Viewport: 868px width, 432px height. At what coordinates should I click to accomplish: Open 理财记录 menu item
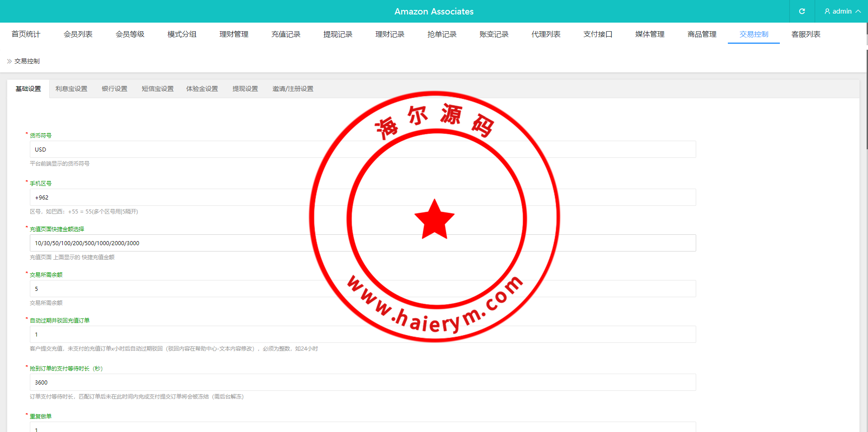click(390, 34)
